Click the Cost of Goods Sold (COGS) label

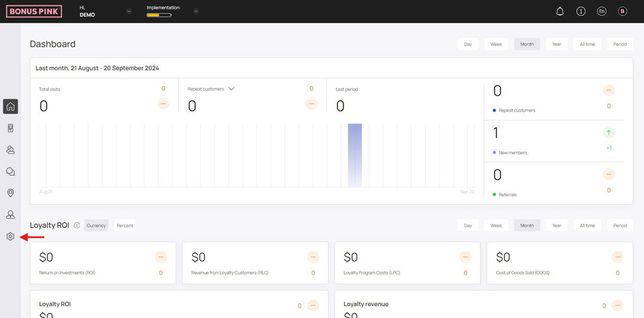(x=523, y=273)
